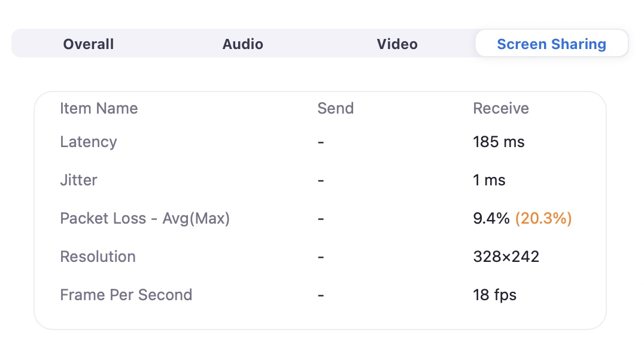The width and height of the screenshot is (644, 348).
Task: Click the Item Name column header
Action: pyautogui.click(x=99, y=108)
